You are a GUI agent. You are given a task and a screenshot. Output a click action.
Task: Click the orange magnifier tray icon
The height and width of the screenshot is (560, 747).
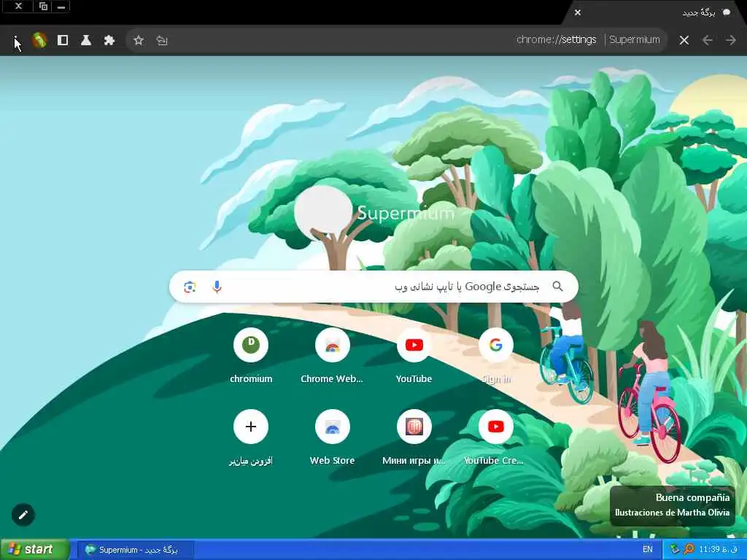689,550
